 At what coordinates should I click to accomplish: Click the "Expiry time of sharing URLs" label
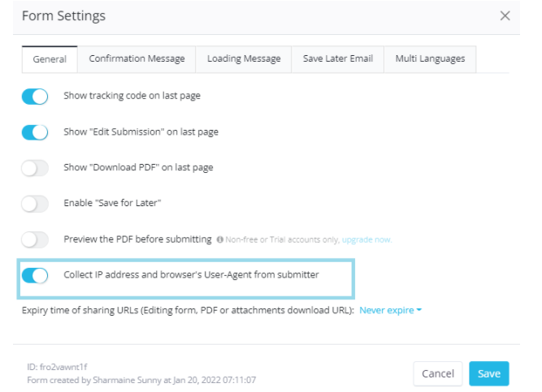point(187,311)
